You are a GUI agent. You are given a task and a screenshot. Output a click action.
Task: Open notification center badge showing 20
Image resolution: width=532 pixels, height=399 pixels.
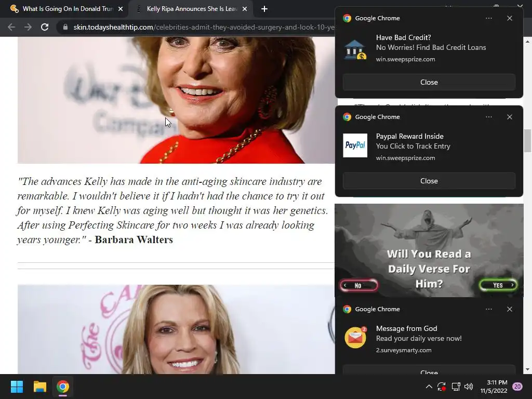pos(517,387)
